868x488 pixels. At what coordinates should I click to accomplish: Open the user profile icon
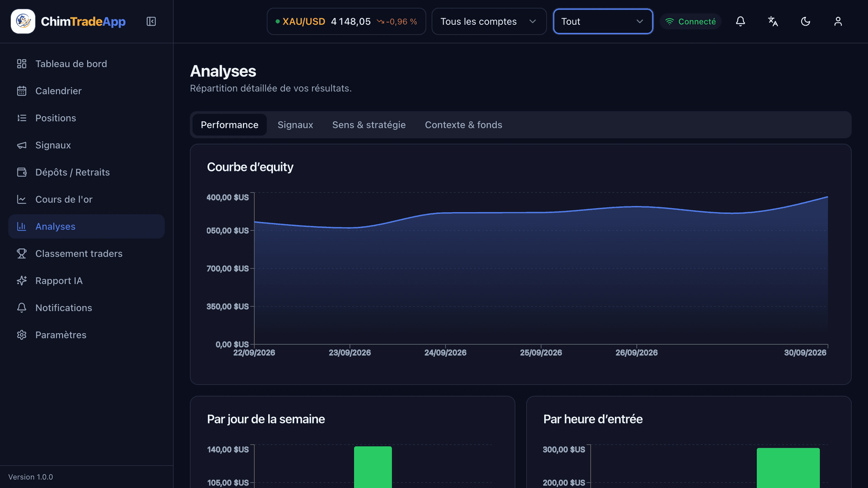tap(838, 21)
